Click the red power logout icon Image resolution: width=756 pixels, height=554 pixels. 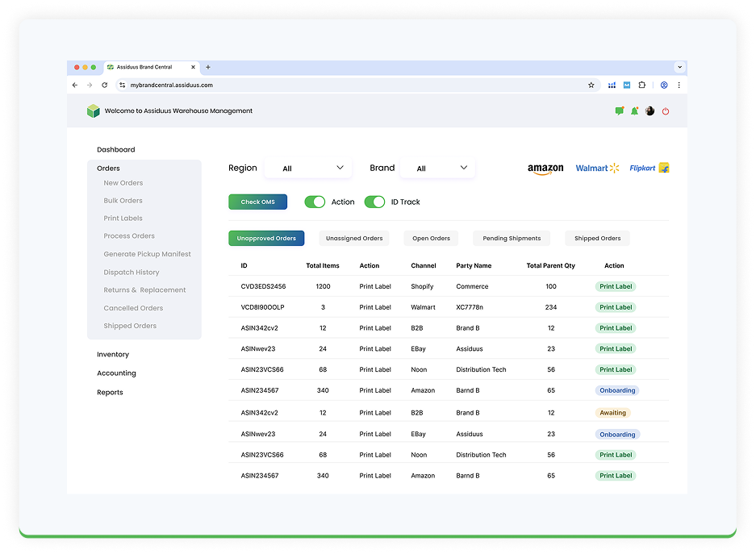click(x=666, y=111)
